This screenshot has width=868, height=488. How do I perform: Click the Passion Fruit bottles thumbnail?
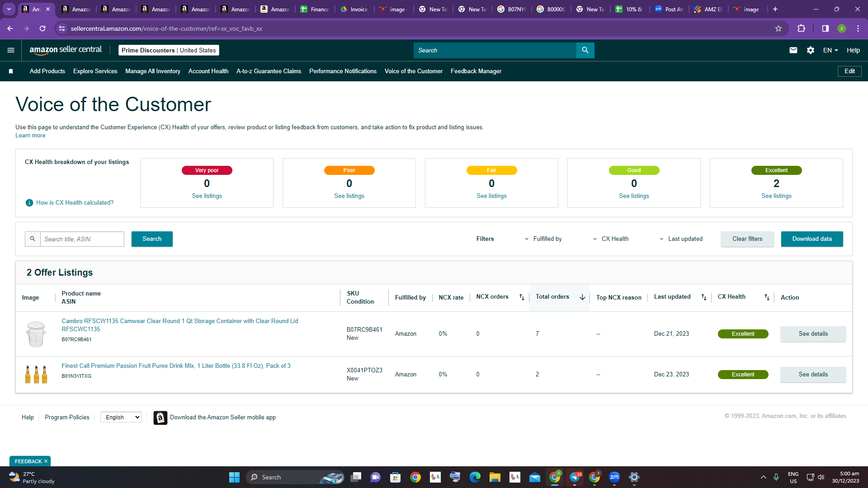point(36,375)
